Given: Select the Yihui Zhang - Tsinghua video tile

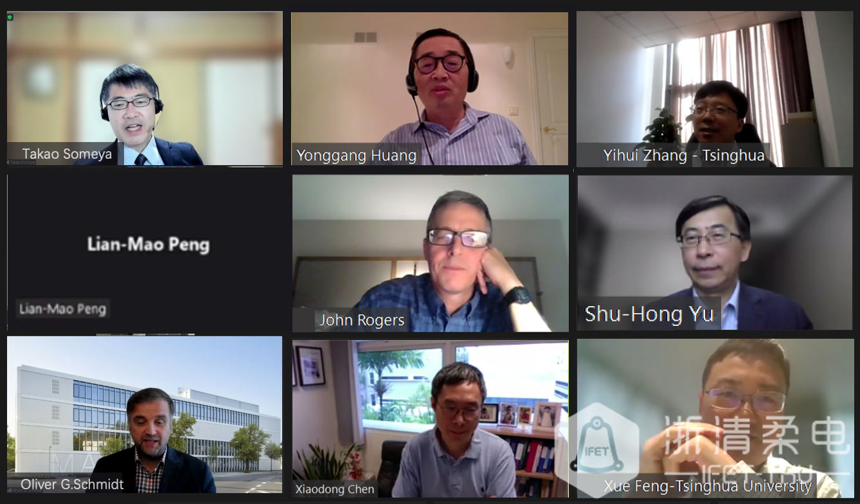Looking at the screenshot, I should click(x=714, y=89).
